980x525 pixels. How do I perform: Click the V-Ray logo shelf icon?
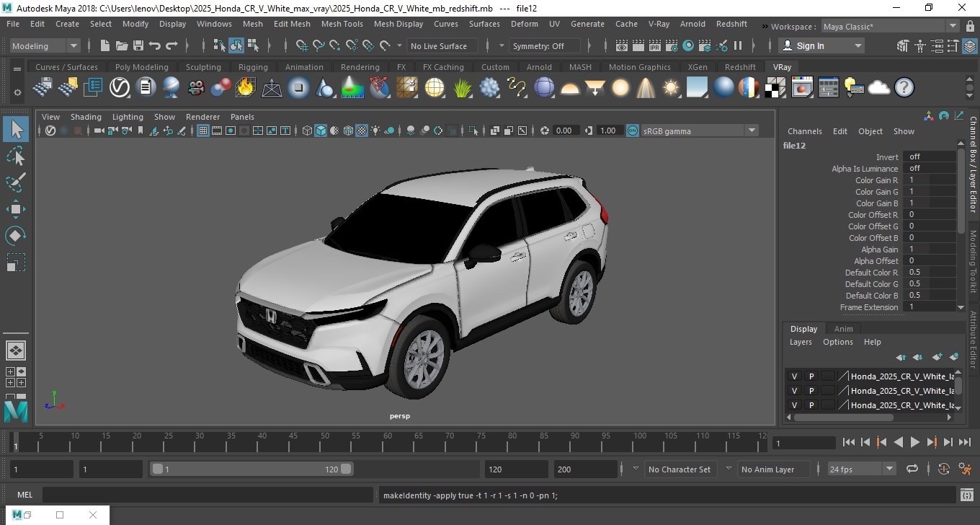tap(119, 88)
